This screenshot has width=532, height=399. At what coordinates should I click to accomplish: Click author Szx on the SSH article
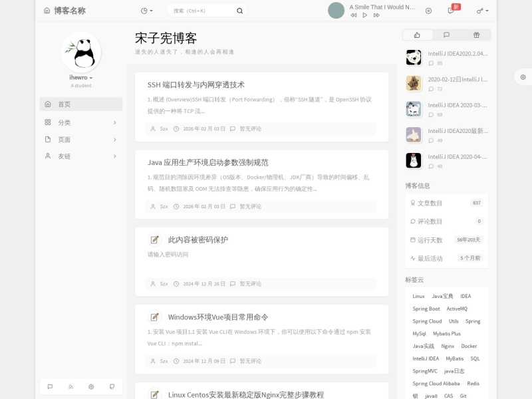click(x=164, y=129)
